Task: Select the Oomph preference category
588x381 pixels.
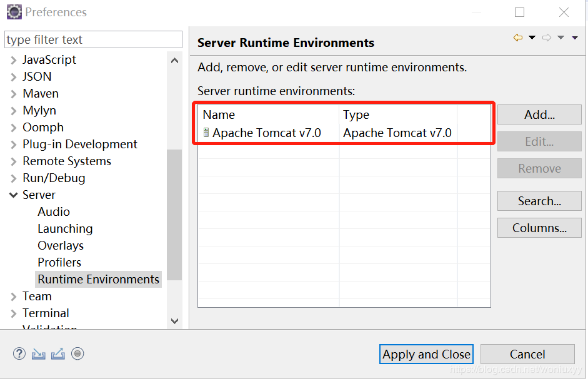Action: (42, 127)
